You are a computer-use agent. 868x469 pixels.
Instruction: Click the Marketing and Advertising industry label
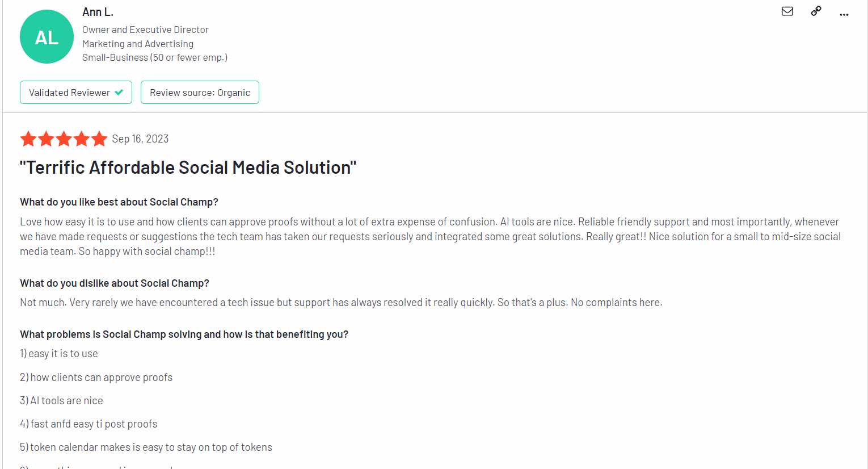pos(138,44)
